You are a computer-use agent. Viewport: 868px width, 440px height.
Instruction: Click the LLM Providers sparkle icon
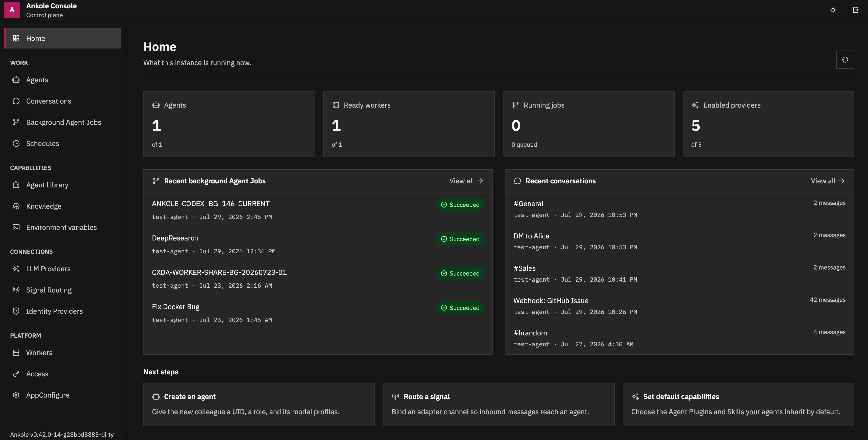click(x=16, y=269)
